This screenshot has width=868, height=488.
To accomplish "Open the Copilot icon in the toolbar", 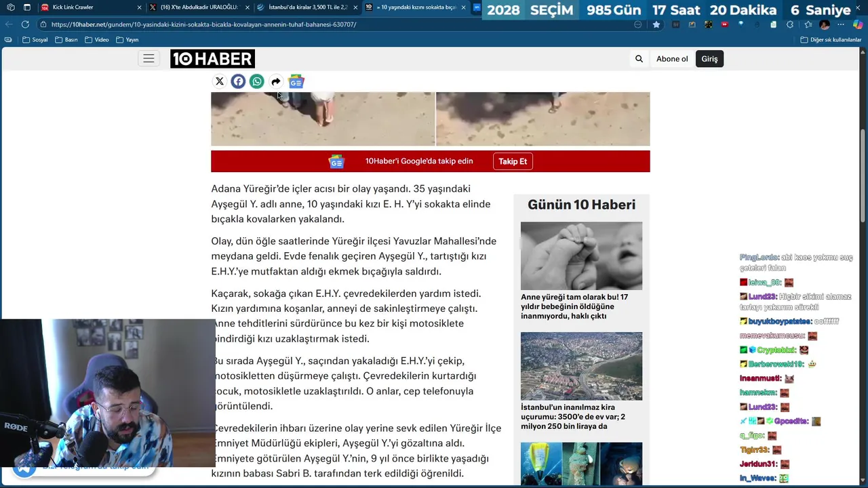I will click(x=858, y=24).
